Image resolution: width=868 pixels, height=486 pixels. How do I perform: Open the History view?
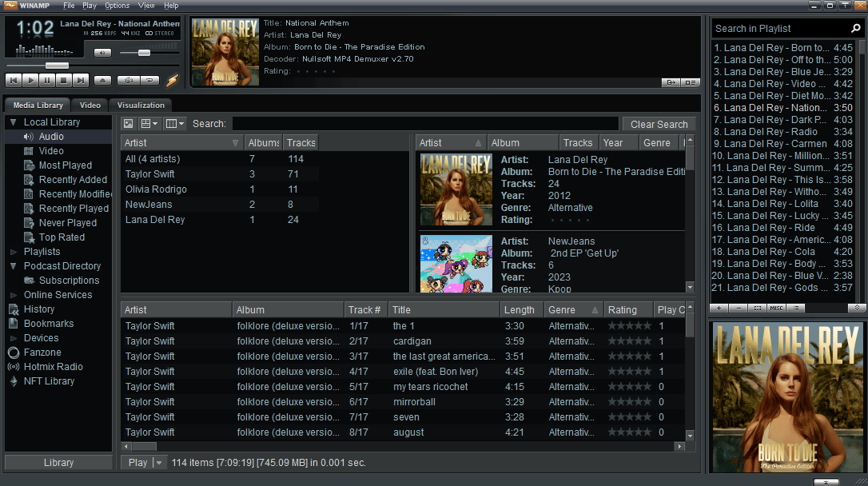click(38, 309)
